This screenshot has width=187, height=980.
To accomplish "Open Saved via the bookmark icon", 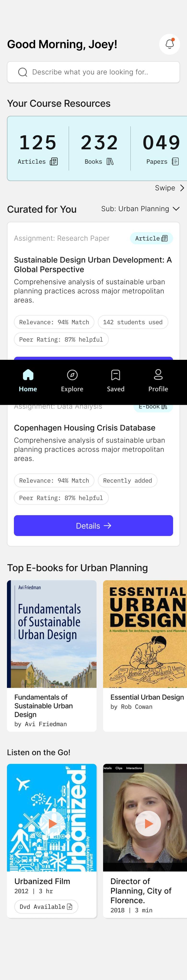I will click(x=116, y=375).
